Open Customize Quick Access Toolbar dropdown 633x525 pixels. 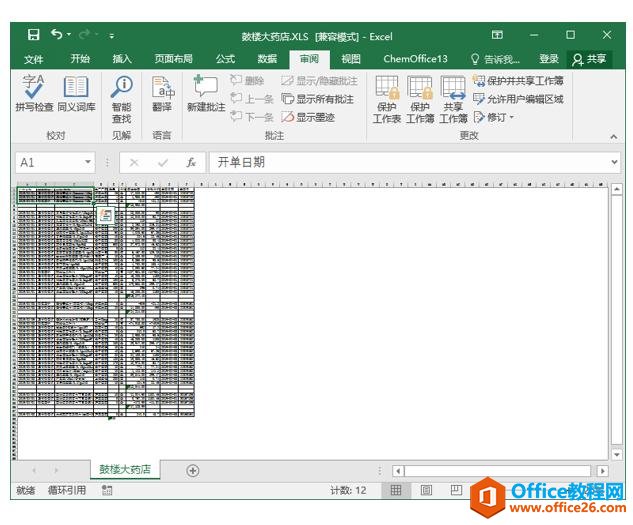(111, 36)
